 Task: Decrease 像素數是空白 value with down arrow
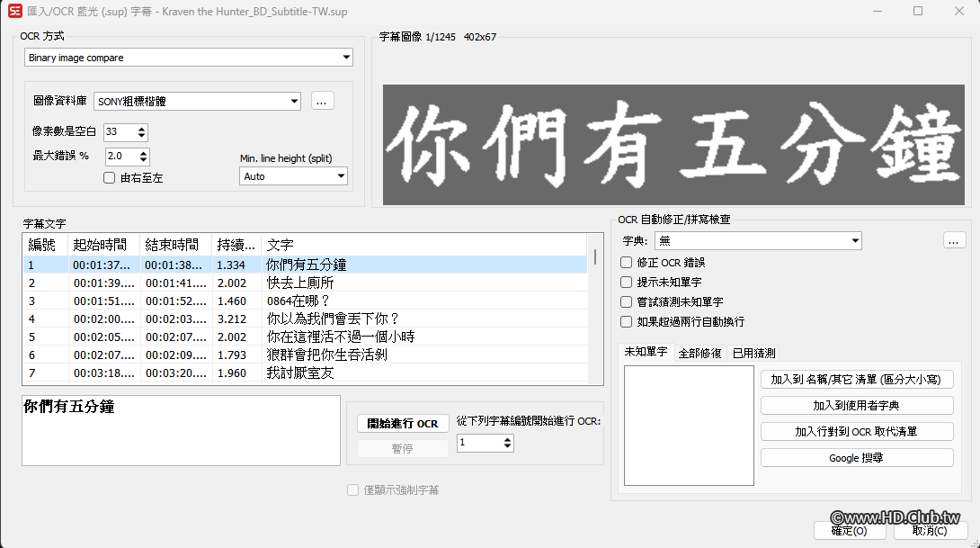point(142,136)
